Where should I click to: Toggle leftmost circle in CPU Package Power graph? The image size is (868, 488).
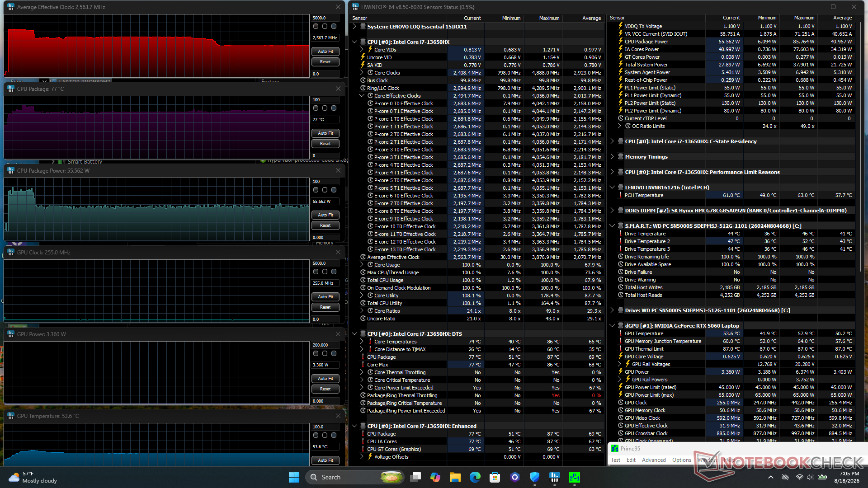coord(316,190)
